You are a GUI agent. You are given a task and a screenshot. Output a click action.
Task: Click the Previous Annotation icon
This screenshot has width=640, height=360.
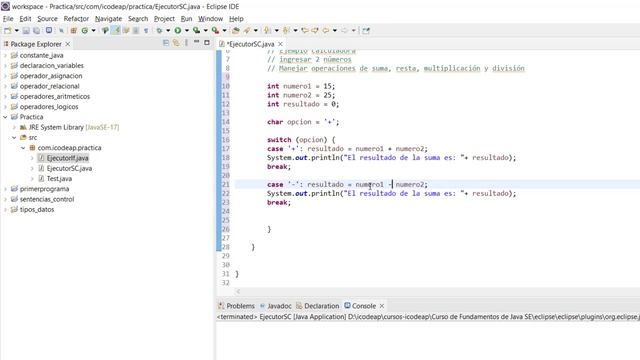pyautogui.click(x=286, y=31)
